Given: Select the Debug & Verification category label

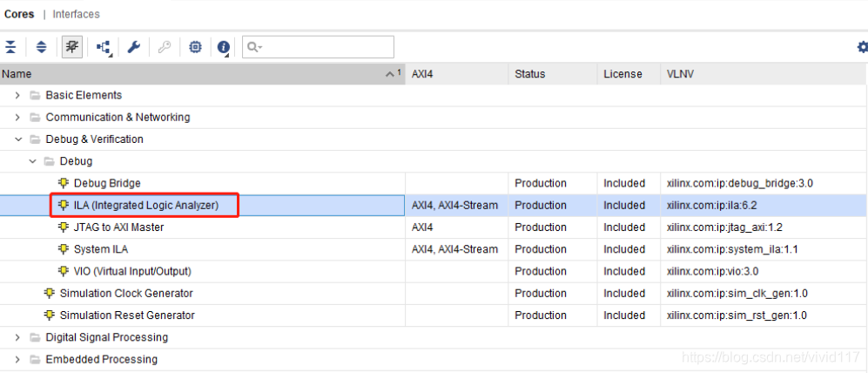Looking at the screenshot, I should 95,139.
